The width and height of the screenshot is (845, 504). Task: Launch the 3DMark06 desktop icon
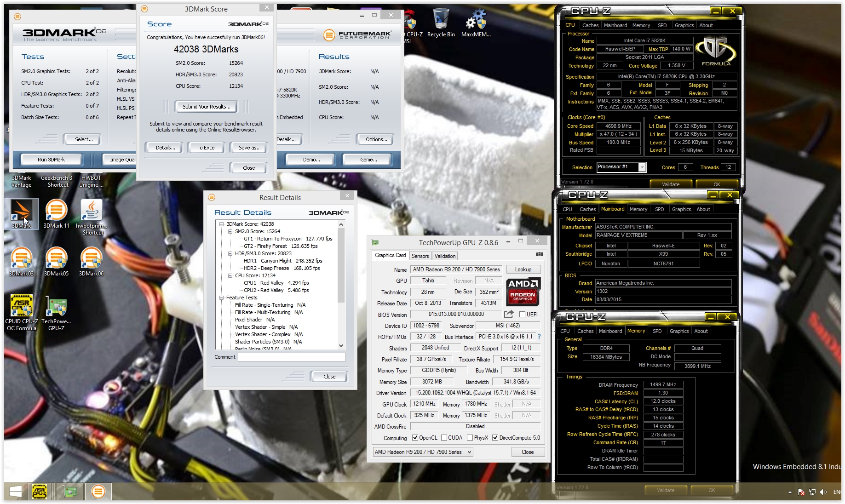click(91, 261)
